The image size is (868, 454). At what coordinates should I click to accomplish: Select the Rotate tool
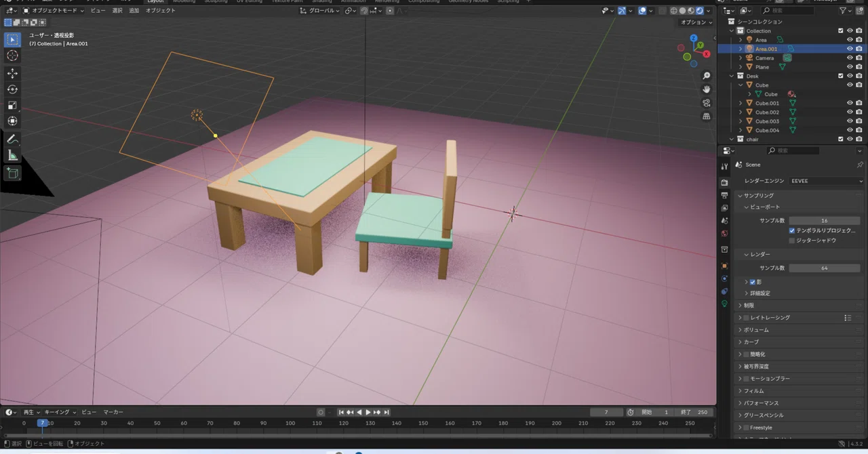pos(12,89)
